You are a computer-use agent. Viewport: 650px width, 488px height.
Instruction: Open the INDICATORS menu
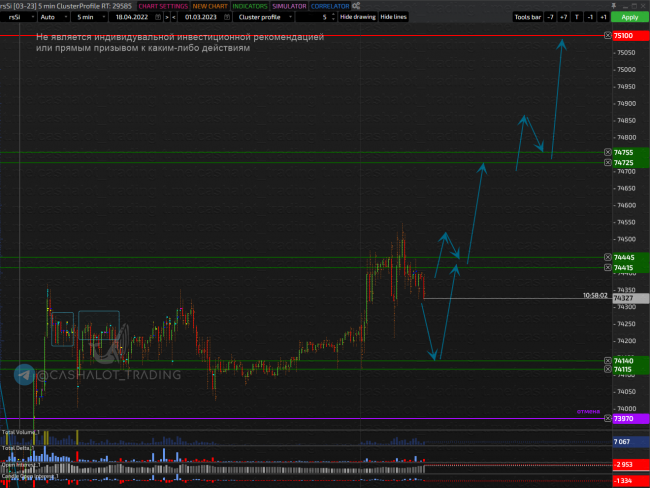point(250,6)
